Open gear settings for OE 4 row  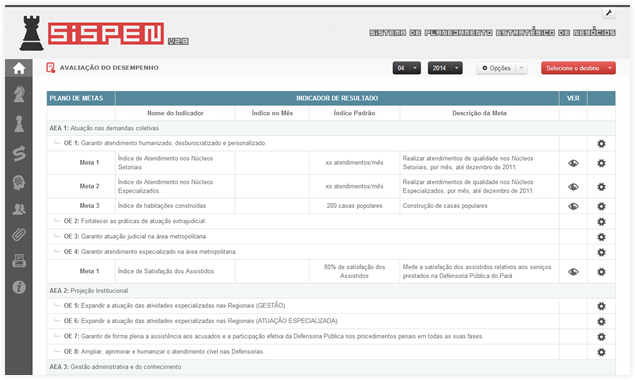pos(601,252)
